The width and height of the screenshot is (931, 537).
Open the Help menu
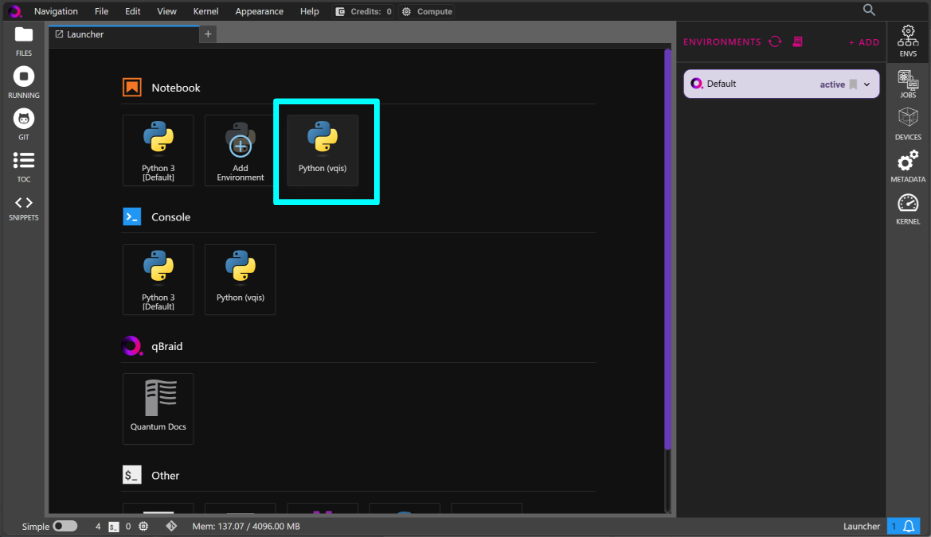309,11
